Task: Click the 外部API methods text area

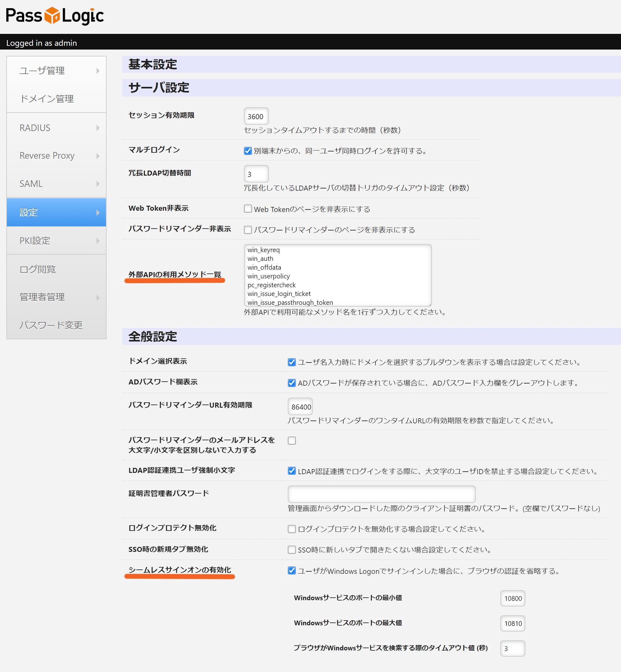Action: (x=337, y=276)
